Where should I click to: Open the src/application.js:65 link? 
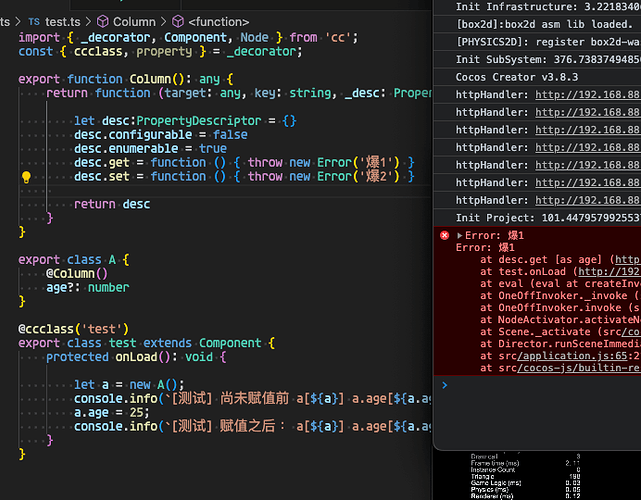pyautogui.click(x=573, y=356)
